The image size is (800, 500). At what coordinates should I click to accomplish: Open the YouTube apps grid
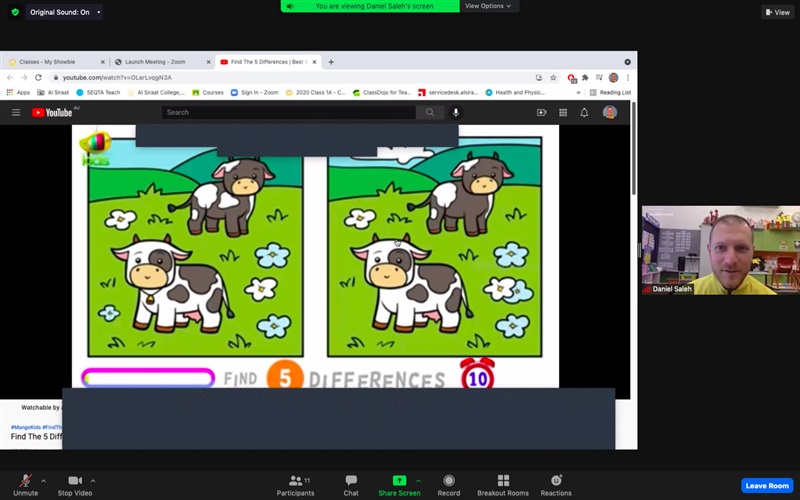[563, 112]
